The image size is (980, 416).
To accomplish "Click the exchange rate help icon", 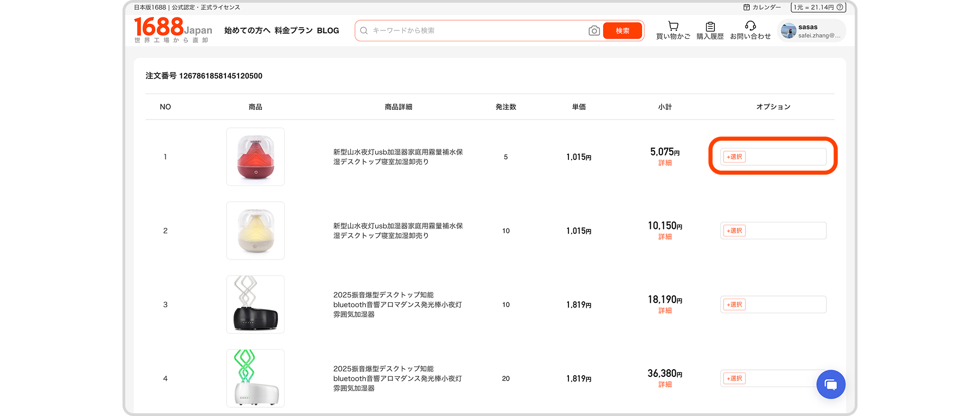I will click(x=840, y=8).
